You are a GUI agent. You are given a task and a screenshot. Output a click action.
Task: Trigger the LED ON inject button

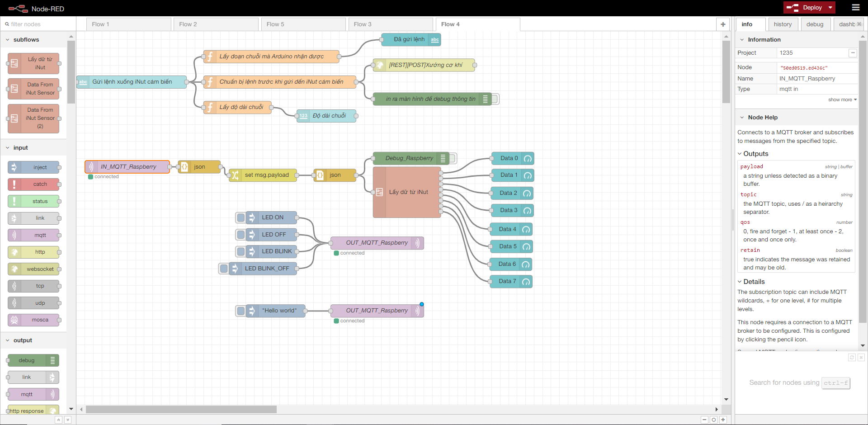point(241,217)
